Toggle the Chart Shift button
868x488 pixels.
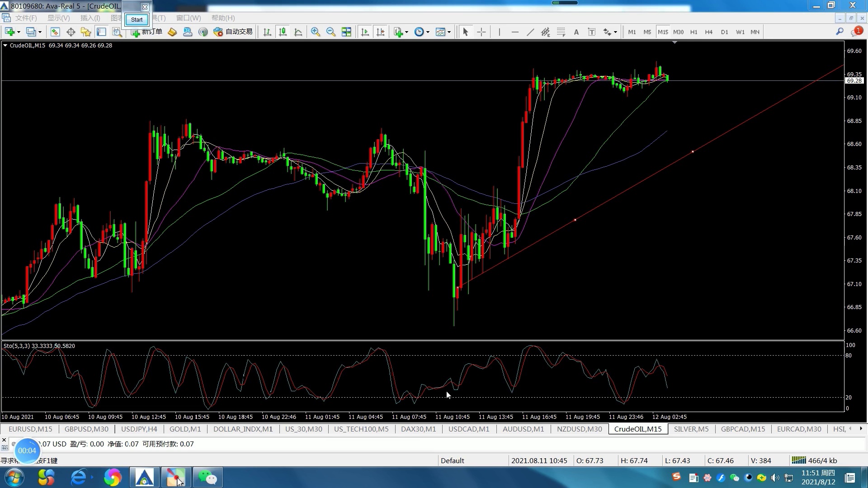point(380,32)
